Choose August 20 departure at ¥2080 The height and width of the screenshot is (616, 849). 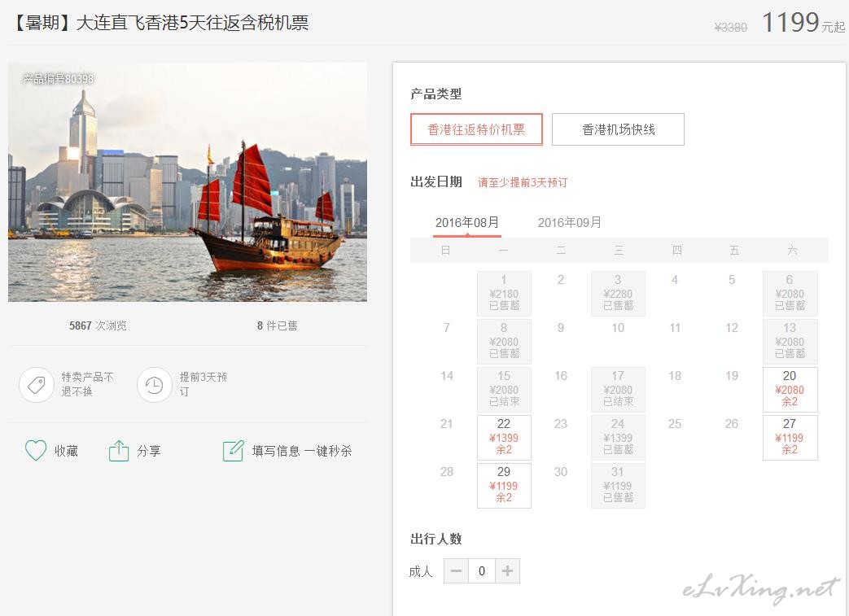790,390
